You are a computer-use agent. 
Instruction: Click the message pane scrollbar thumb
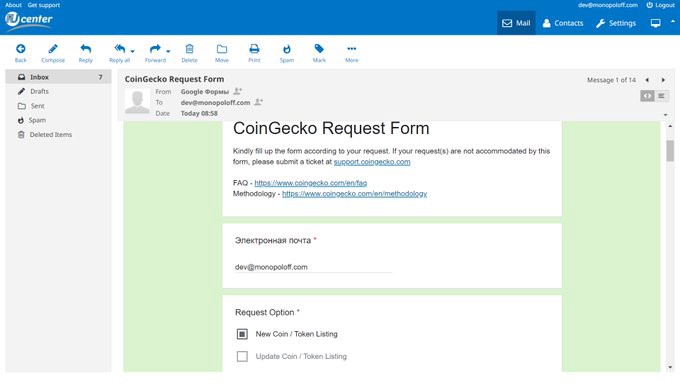coord(670,151)
